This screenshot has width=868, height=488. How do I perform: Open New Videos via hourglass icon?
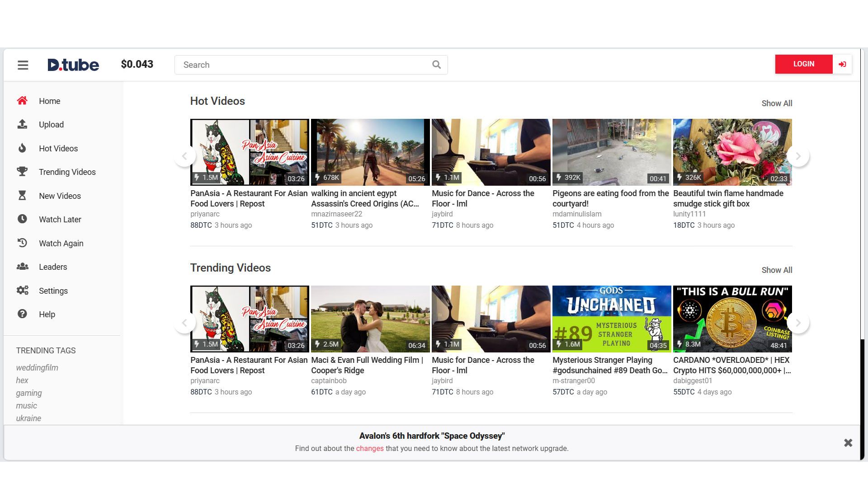point(22,196)
